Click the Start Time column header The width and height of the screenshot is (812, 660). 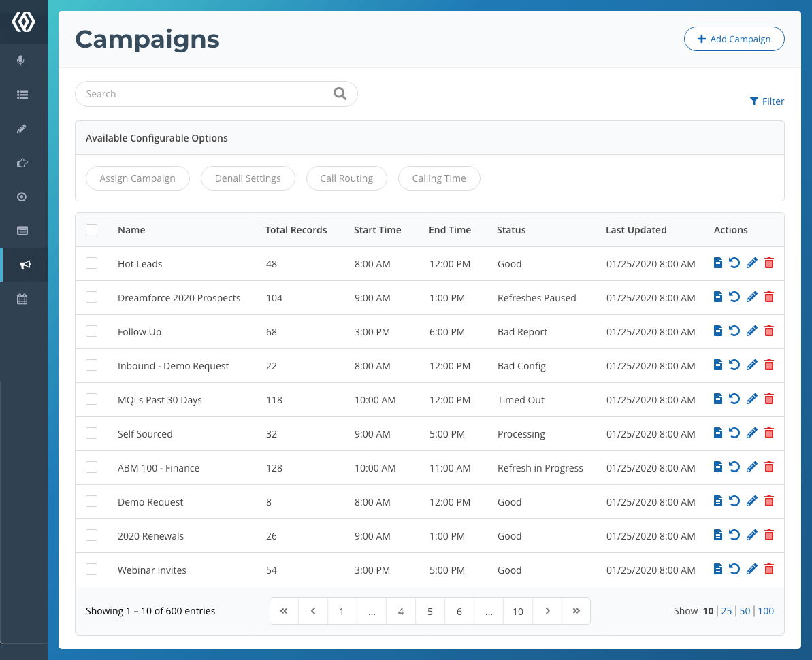click(x=378, y=230)
